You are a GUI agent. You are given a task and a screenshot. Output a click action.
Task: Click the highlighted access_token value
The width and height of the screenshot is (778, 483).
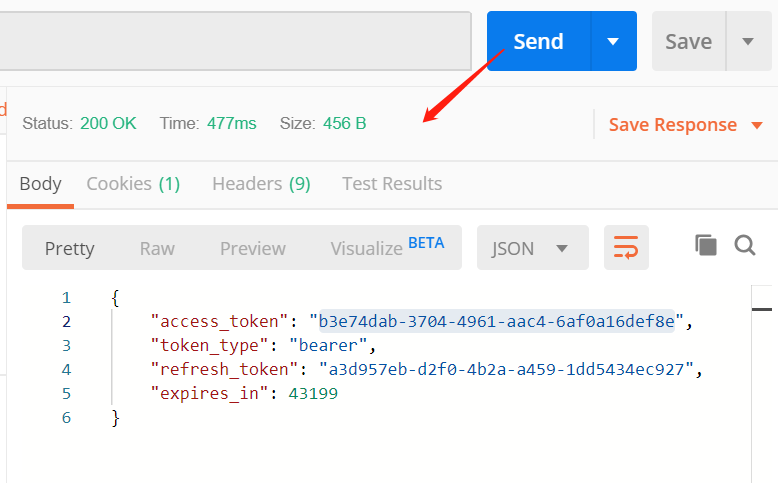(x=497, y=321)
